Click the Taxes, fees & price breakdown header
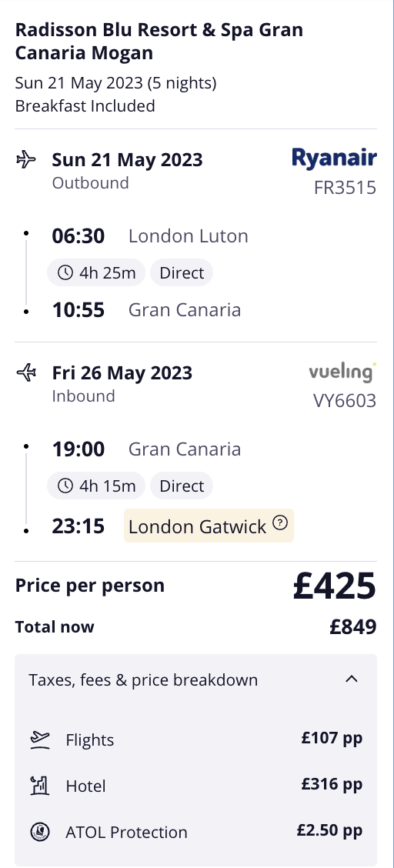Image resolution: width=394 pixels, height=868 pixels. [x=196, y=679]
